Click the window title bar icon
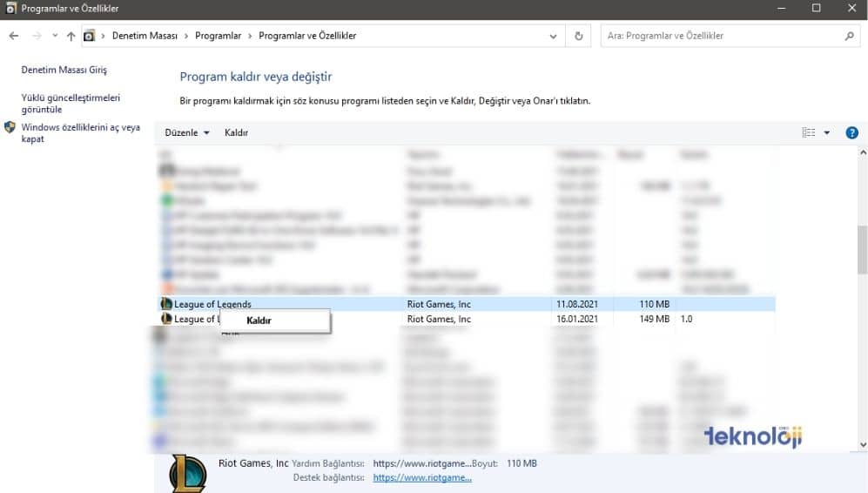The width and height of the screenshot is (868, 493). pos(10,9)
